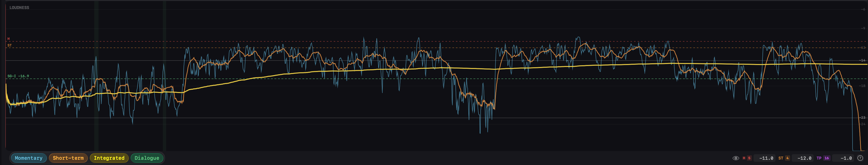Toggle the Integrated loudness curve
Screen dimensions: 868x165
tap(109, 158)
